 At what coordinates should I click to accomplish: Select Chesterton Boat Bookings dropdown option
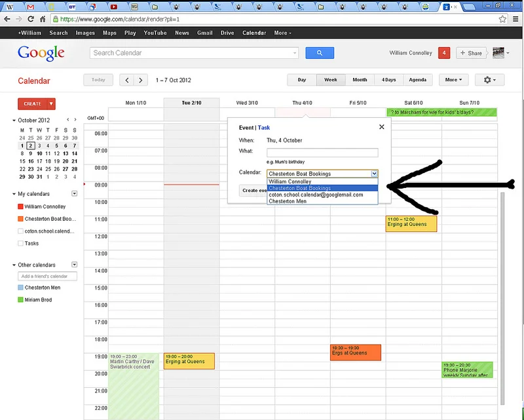(322, 188)
